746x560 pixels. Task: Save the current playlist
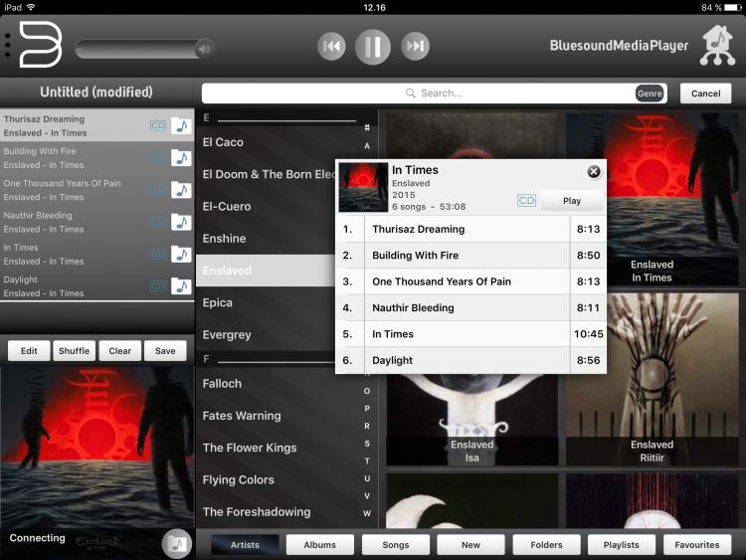pos(165,351)
